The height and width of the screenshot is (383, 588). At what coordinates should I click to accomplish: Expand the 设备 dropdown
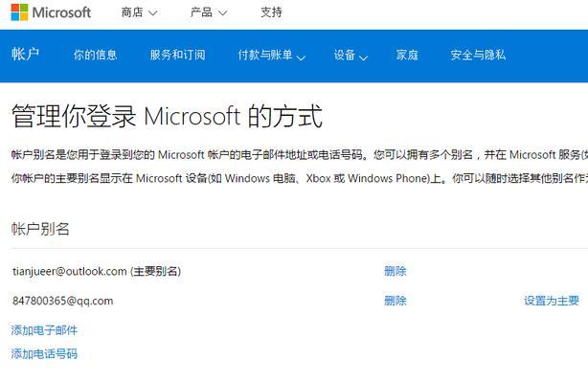coord(351,56)
